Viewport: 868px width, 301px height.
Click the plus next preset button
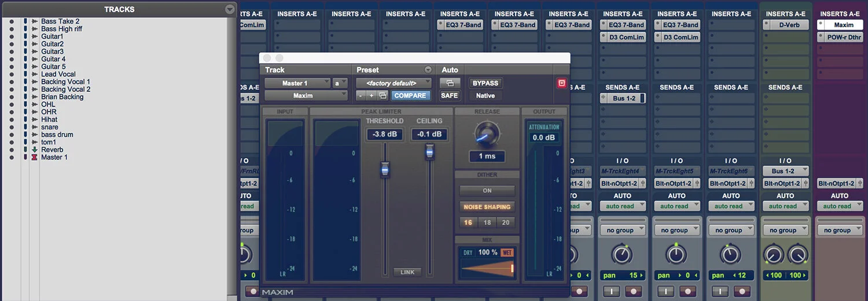click(x=372, y=95)
